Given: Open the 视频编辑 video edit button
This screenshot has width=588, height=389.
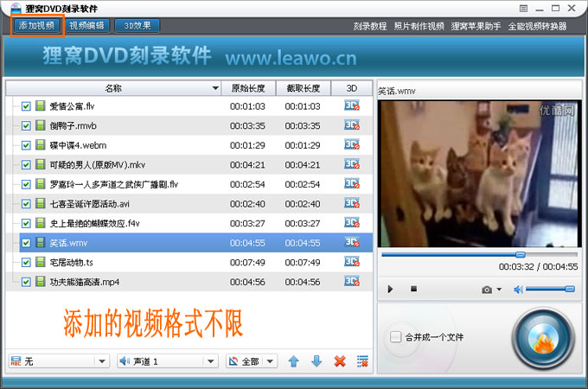Looking at the screenshot, I should point(87,25).
